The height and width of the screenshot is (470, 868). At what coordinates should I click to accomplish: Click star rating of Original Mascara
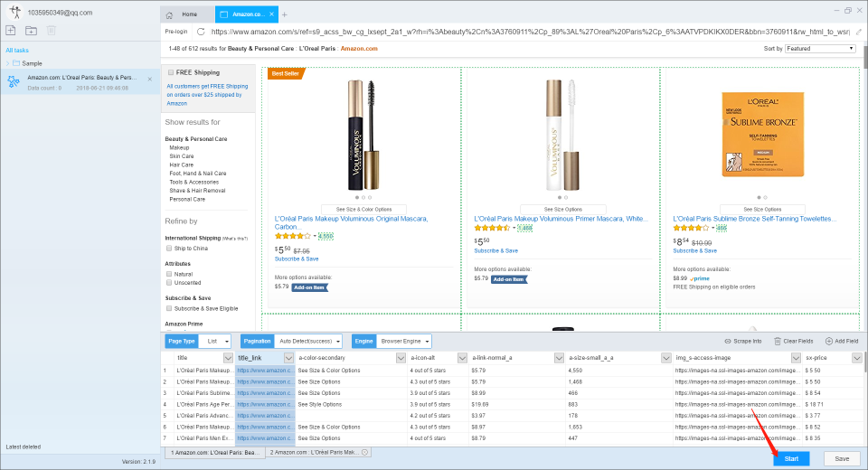(x=293, y=236)
